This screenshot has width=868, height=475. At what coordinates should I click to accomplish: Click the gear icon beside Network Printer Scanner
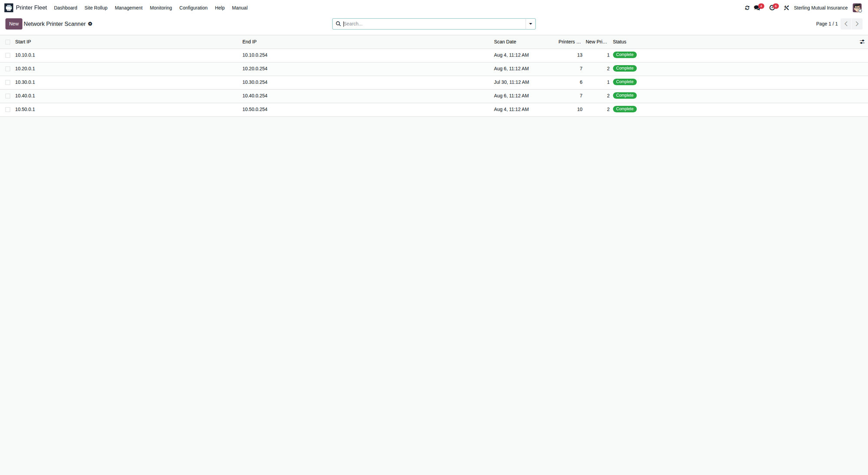coord(90,24)
